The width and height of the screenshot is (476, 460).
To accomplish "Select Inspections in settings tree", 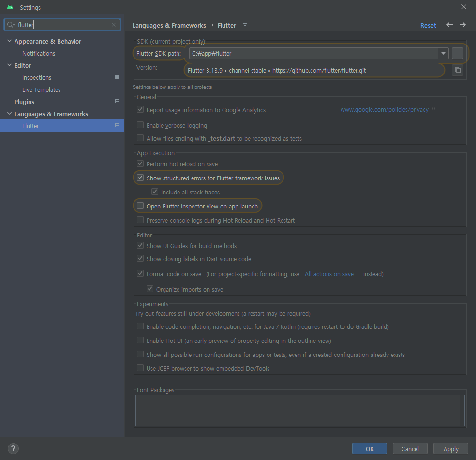I will pos(37,78).
